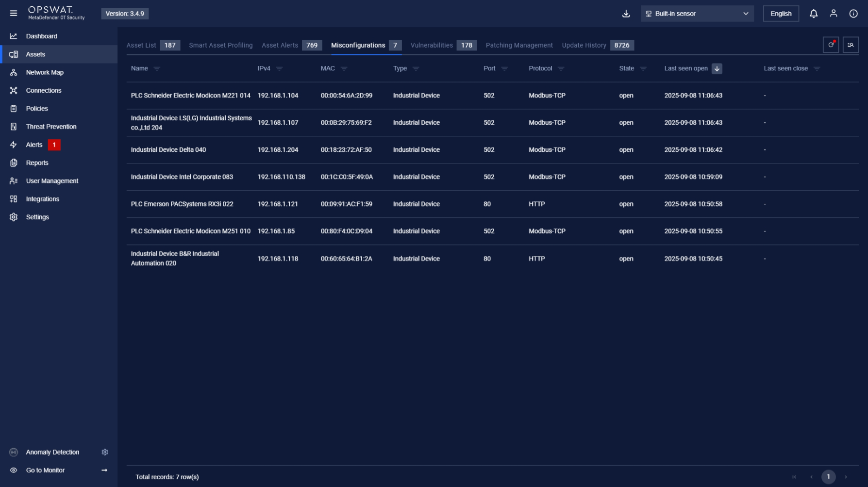
Task: Open the user profile icon
Action: click(x=834, y=14)
